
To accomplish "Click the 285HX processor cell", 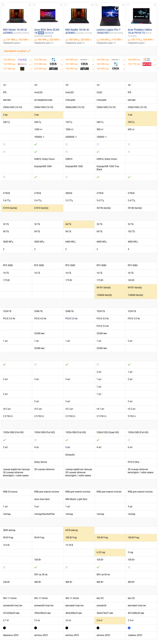I will click(79, 193).
